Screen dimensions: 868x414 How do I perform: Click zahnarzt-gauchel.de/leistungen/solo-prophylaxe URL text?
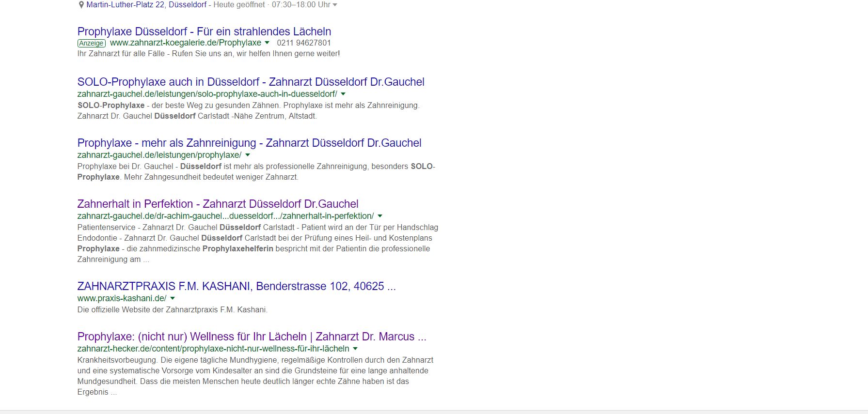[x=207, y=94]
